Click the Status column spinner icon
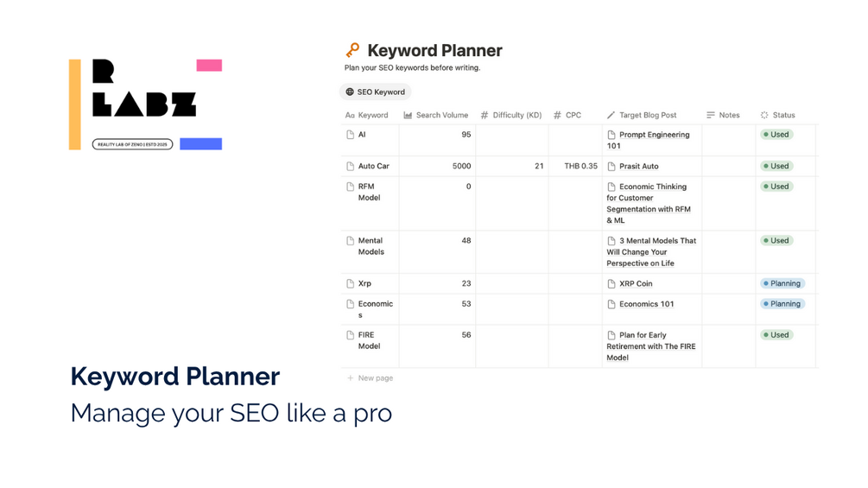Viewport: 868px width, 488px height. click(x=764, y=115)
